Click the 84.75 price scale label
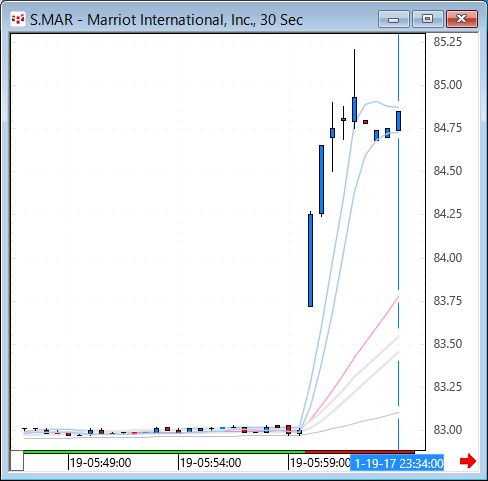This screenshot has width=488, height=481. (x=448, y=128)
